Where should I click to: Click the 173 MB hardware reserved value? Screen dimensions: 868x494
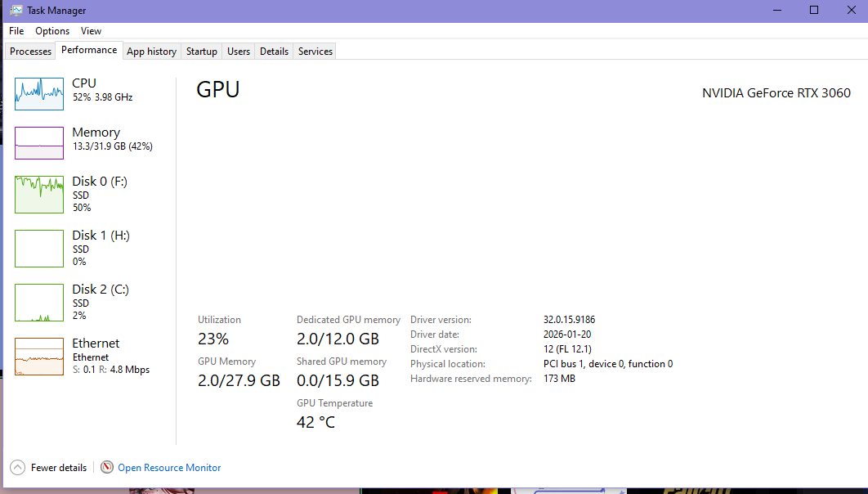[559, 379]
